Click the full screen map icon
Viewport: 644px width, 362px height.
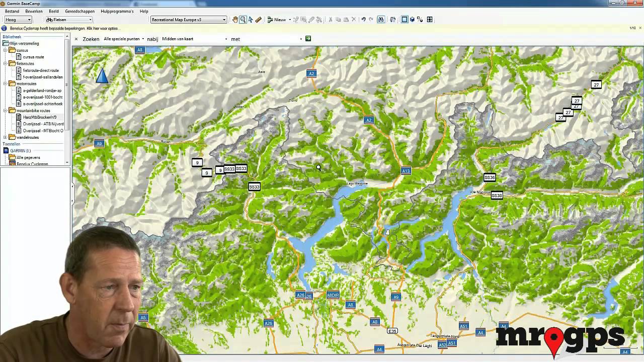pos(430,20)
